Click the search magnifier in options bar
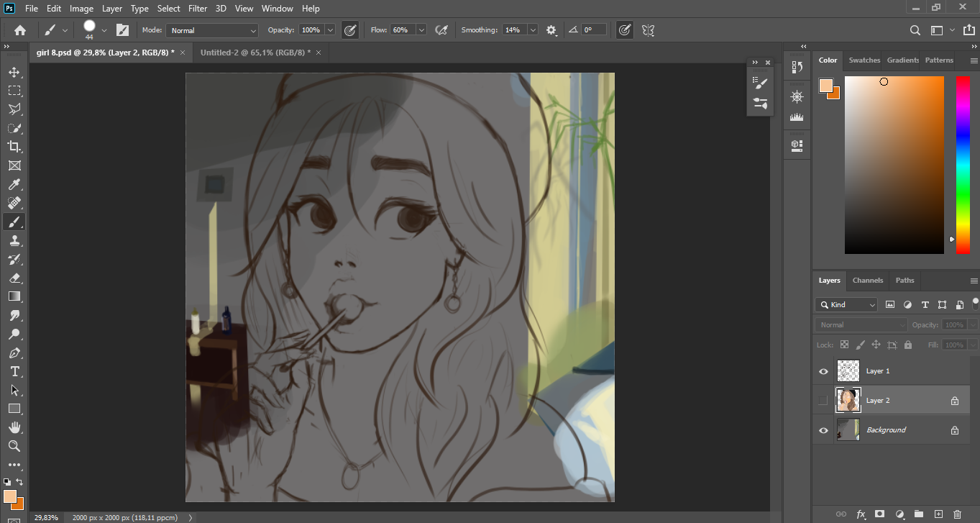 click(915, 30)
